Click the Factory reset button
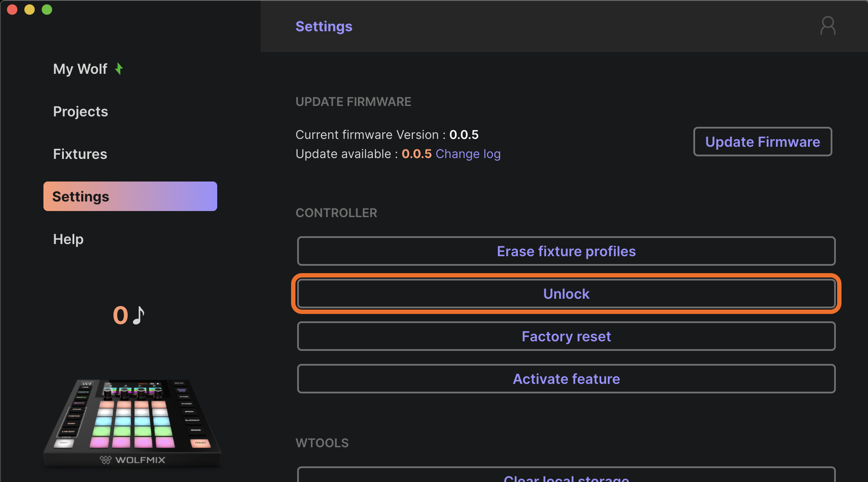Image resolution: width=868 pixels, height=482 pixels. click(566, 337)
